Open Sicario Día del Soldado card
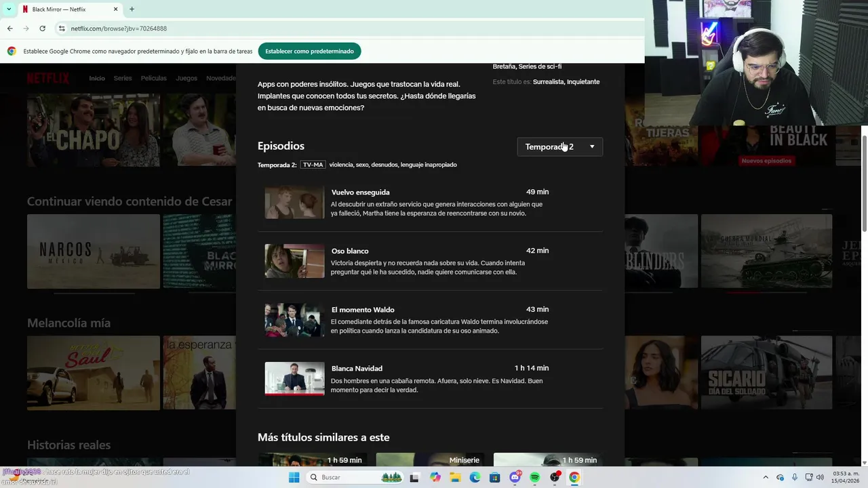The image size is (868, 488). coord(766,373)
